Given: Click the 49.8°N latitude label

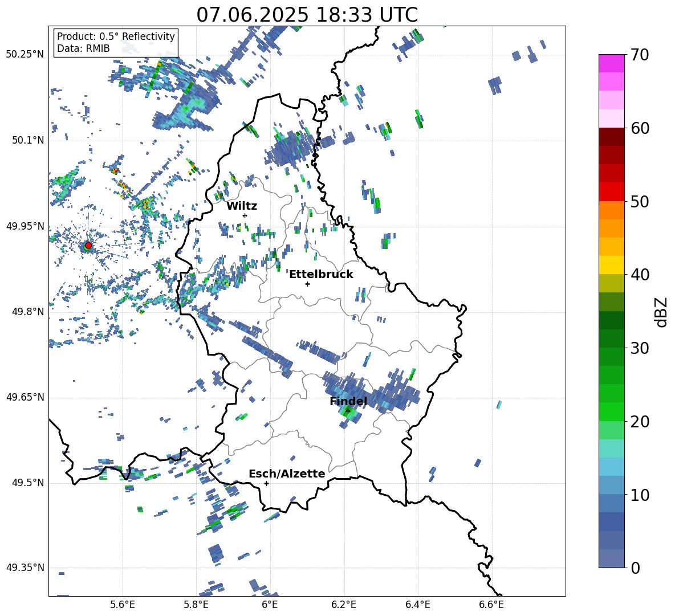Looking at the screenshot, I should click(28, 312).
